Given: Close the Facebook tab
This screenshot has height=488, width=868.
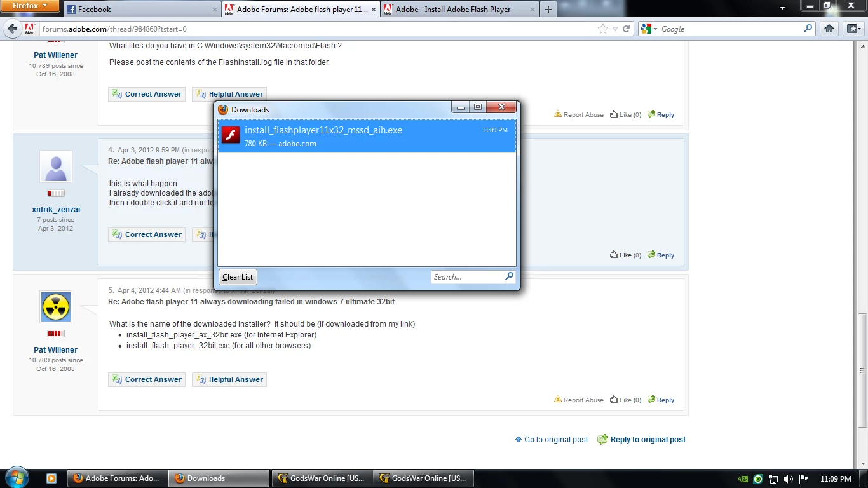Looking at the screenshot, I should pyautogui.click(x=214, y=10).
